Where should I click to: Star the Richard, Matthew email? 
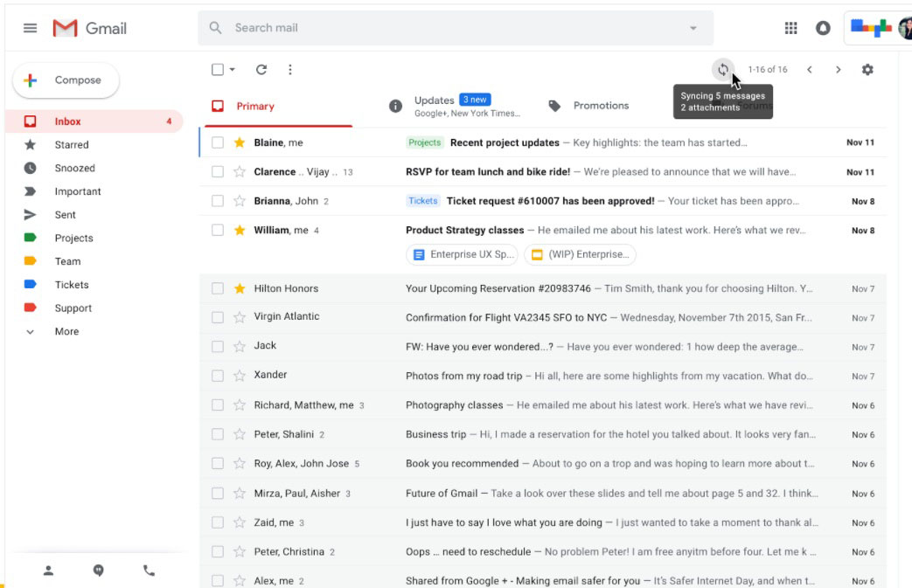[x=239, y=405]
